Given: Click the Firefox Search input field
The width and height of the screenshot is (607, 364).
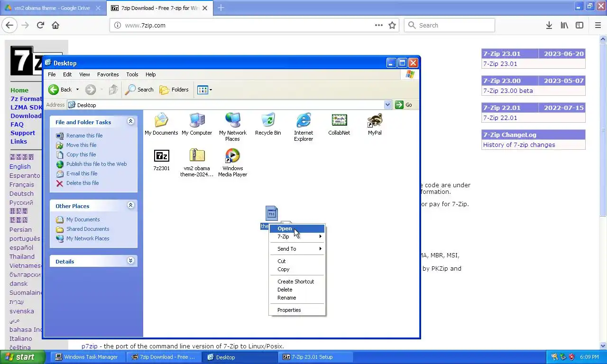Looking at the screenshot, I should point(450,26).
